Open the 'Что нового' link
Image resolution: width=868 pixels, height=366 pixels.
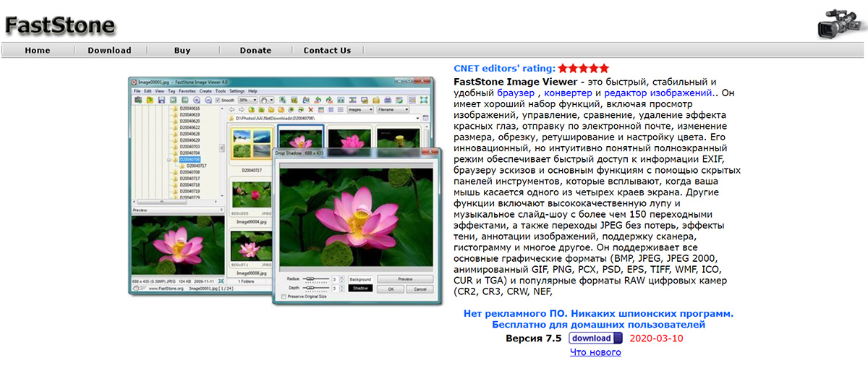595,352
